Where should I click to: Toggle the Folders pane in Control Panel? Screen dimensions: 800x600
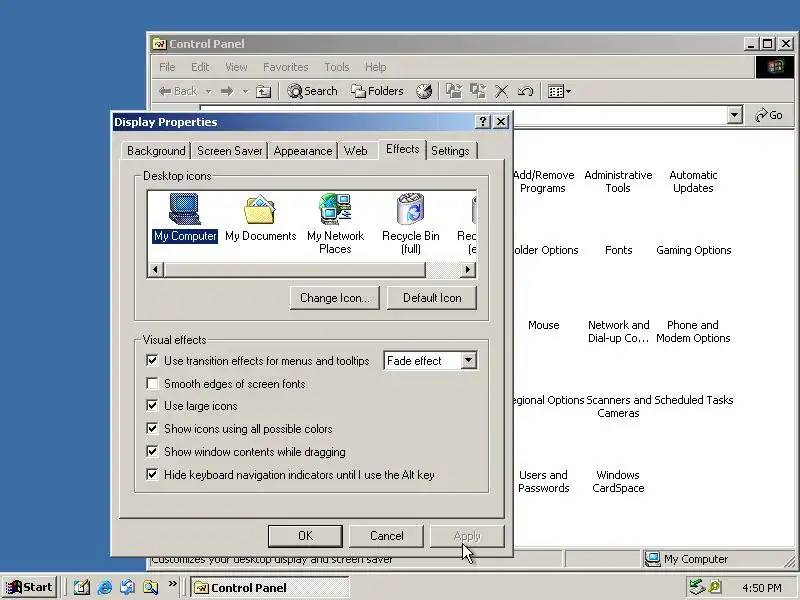[377, 91]
